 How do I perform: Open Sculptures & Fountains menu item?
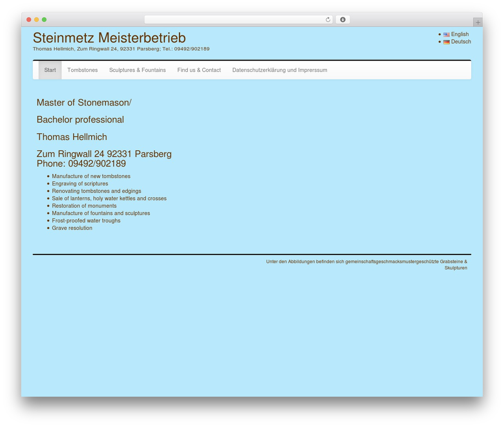tap(137, 70)
